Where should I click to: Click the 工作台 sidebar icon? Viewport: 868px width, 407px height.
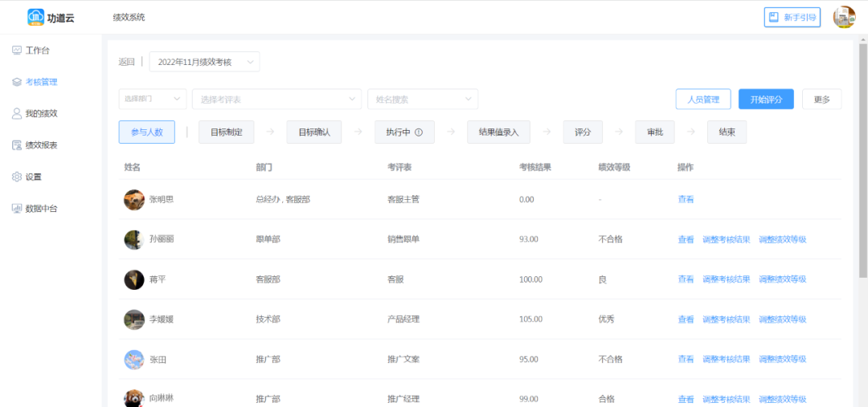[17, 51]
